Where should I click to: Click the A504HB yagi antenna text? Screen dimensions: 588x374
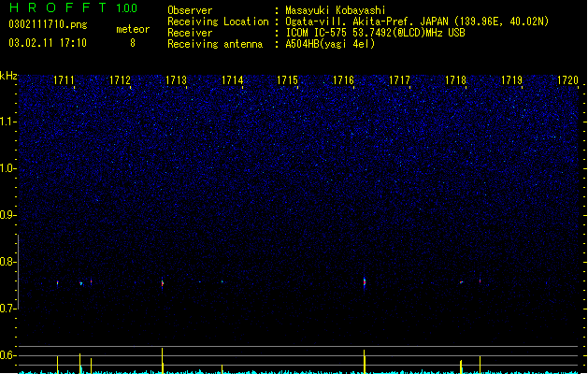330,44
